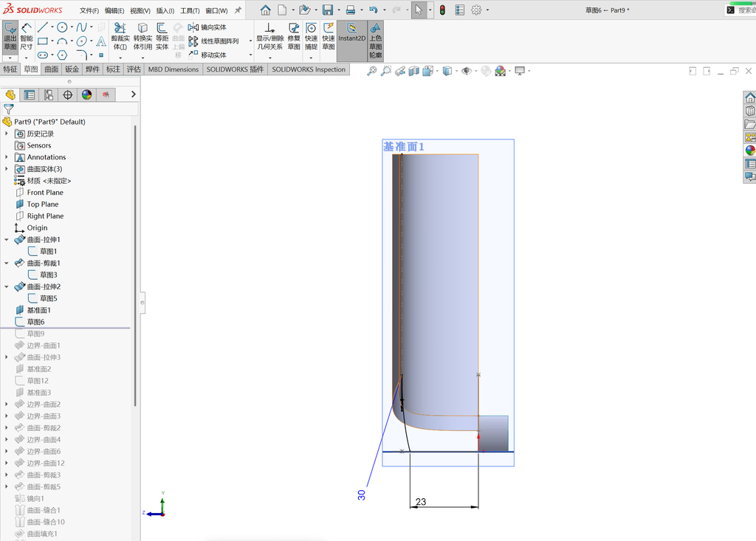Open the ConfigurationManager tab
Image resolution: width=756 pixels, height=541 pixels.
49,95
